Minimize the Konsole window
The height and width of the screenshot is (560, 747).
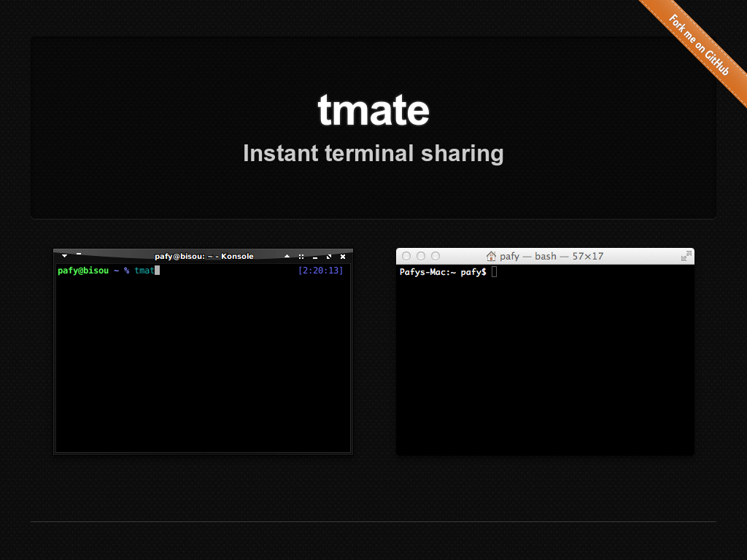(x=315, y=257)
